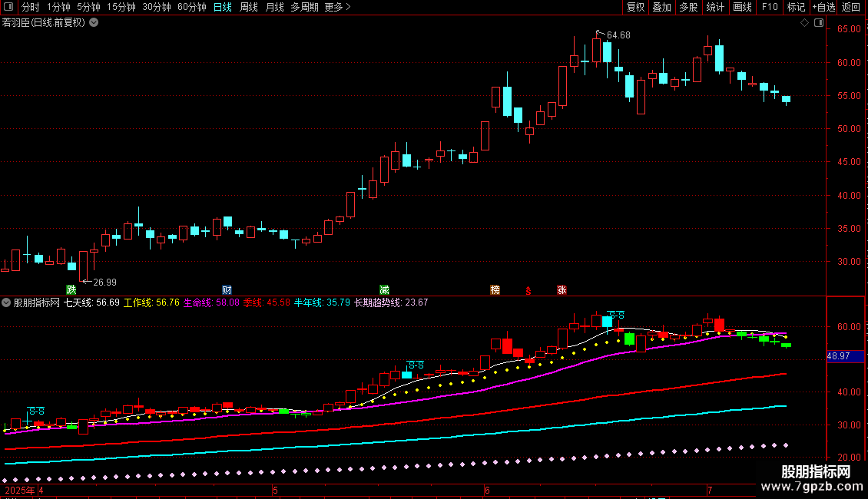Click the 返回 back button
868x499 pixels.
click(851, 7)
